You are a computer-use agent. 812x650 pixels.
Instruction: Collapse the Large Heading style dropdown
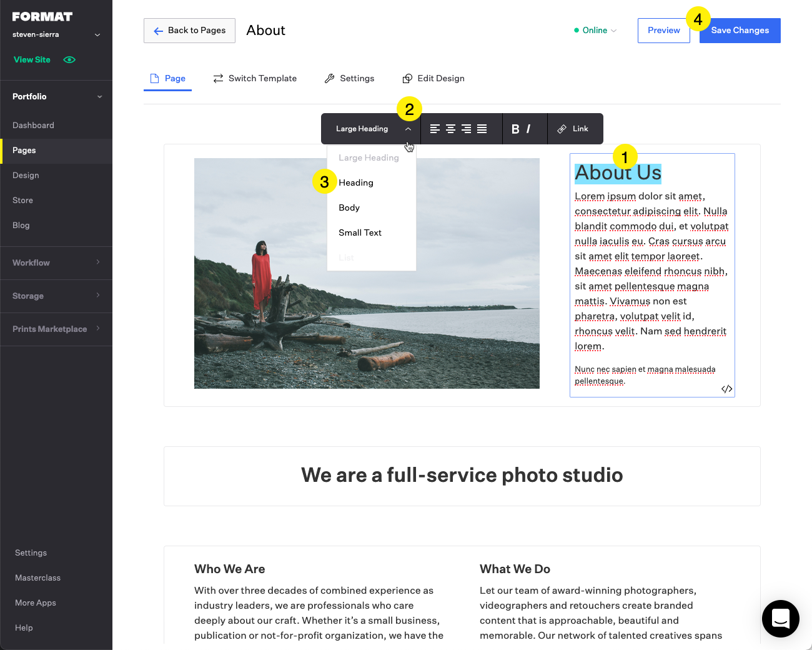coord(409,129)
